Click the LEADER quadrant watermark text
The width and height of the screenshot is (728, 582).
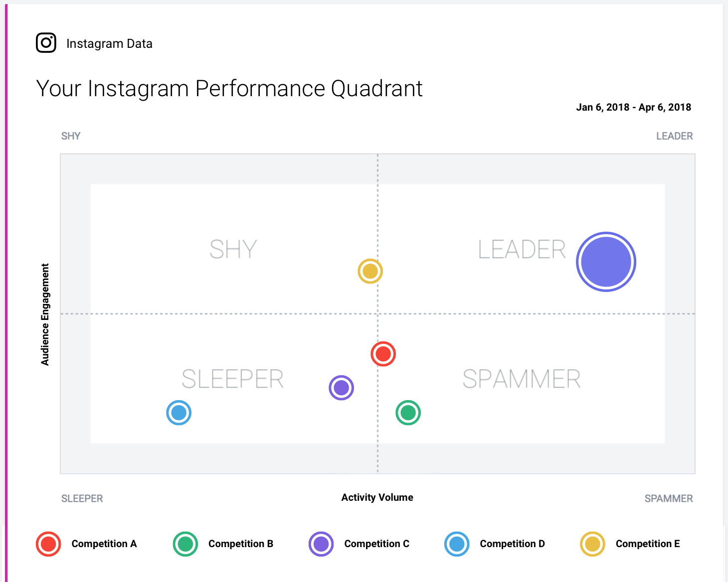pos(522,250)
